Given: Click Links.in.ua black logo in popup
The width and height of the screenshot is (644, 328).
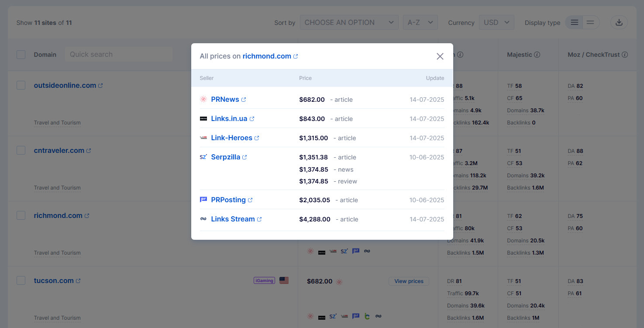Looking at the screenshot, I should [203, 119].
